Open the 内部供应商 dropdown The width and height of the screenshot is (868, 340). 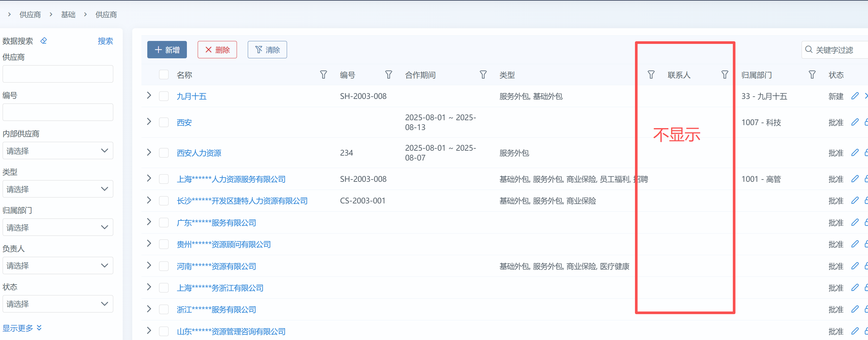pos(58,151)
